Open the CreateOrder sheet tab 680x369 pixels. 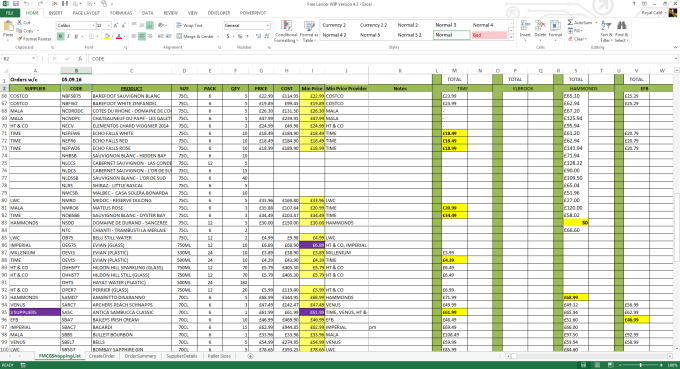102,356
